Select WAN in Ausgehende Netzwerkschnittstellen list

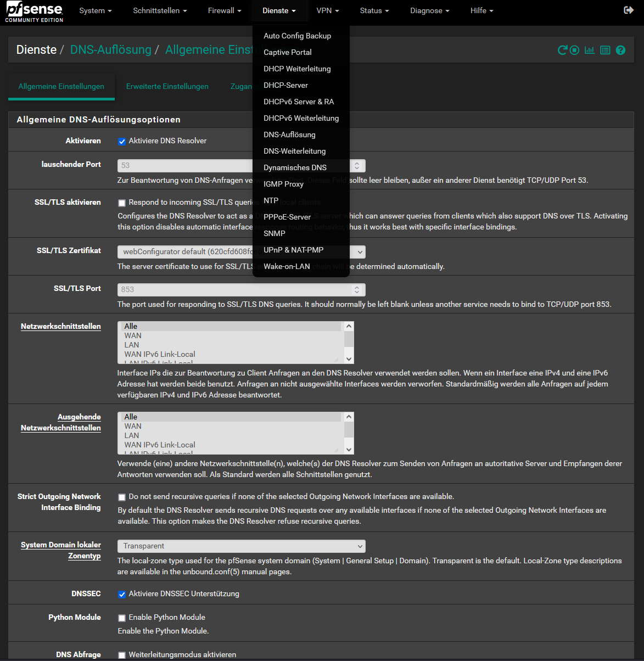(x=231, y=427)
